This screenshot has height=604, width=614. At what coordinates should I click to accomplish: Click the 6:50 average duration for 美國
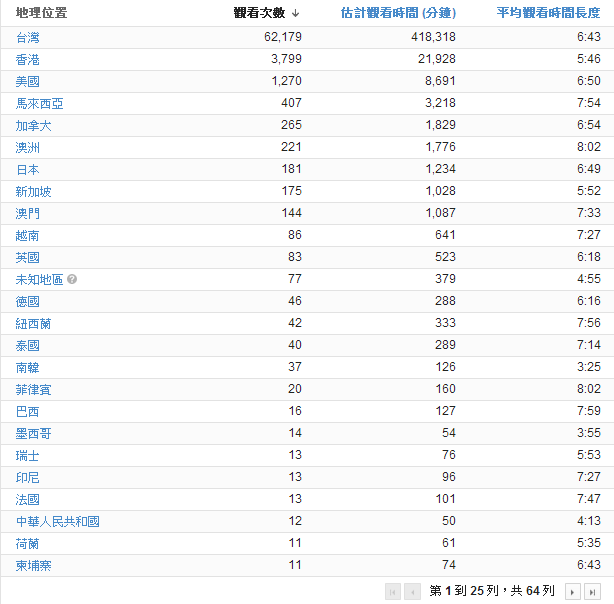tap(589, 81)
